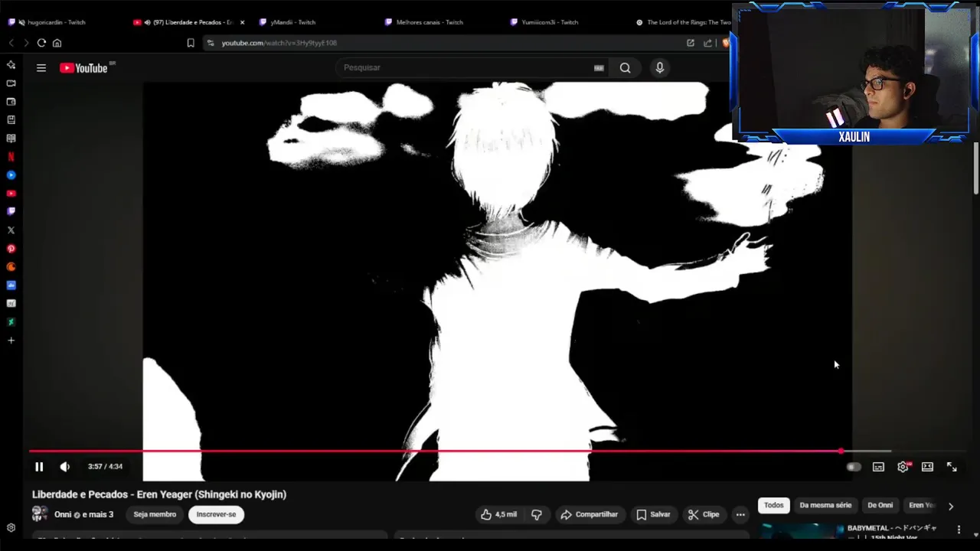980x551 pixels.
Task: Click the video title Liberdade e Pecados
Action: coord(159,494)
